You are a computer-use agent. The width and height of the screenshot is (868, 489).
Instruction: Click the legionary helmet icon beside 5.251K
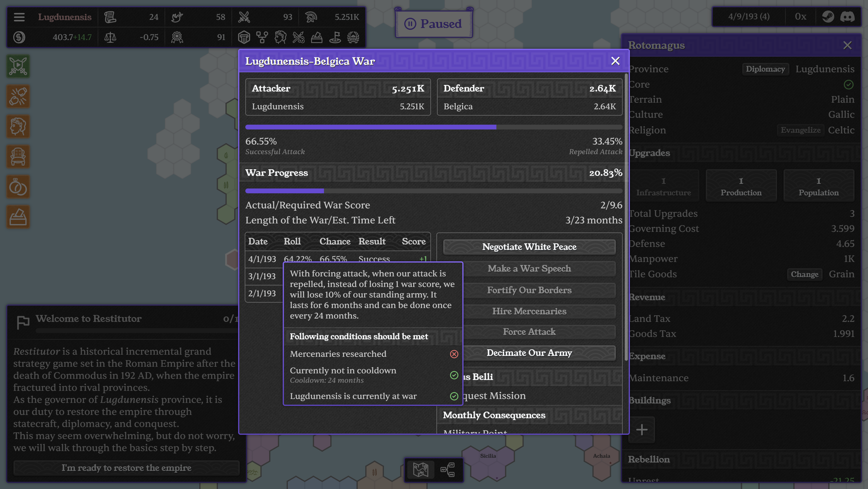[311, 17]
